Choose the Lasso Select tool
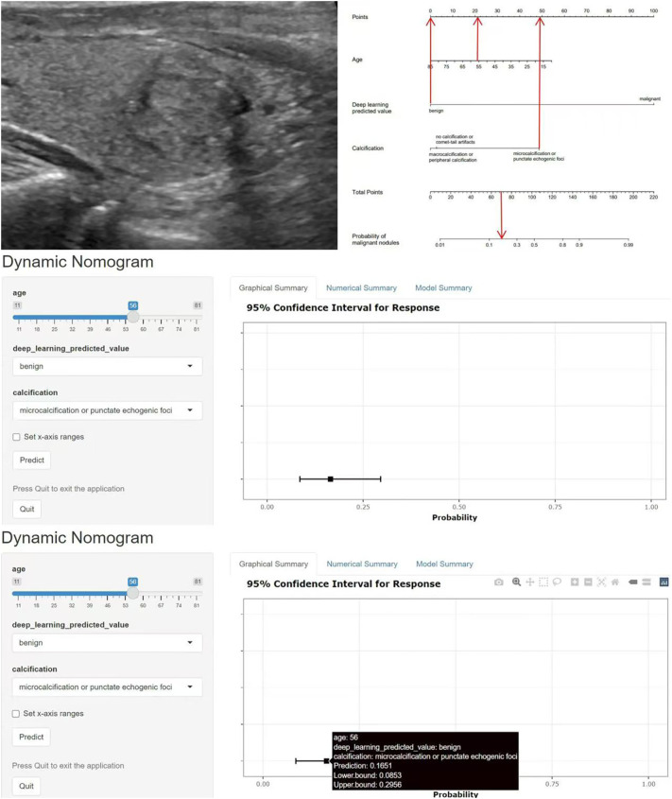This screenshot has height=799, width=672. (x=557, y=582)
